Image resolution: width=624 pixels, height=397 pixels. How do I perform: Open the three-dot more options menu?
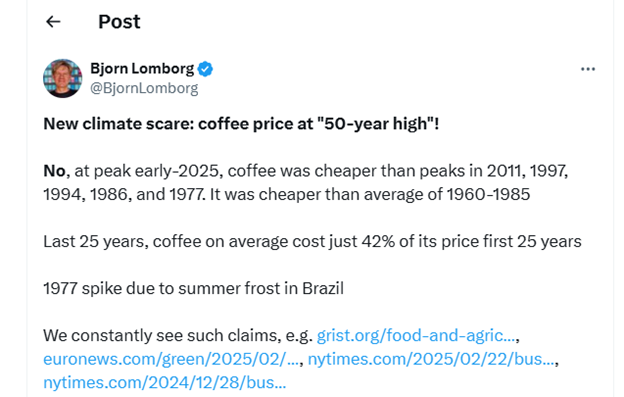click(588, 69)
